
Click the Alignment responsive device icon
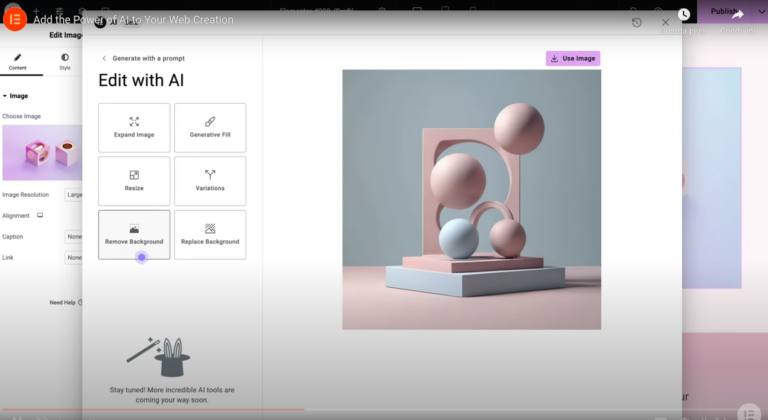40,215
